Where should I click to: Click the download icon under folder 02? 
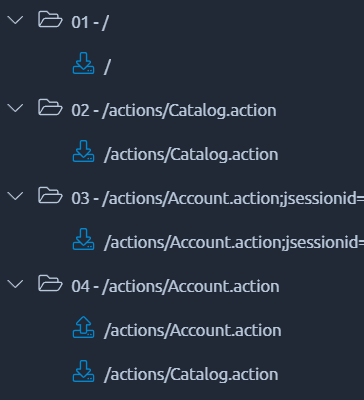coord(83,151)
